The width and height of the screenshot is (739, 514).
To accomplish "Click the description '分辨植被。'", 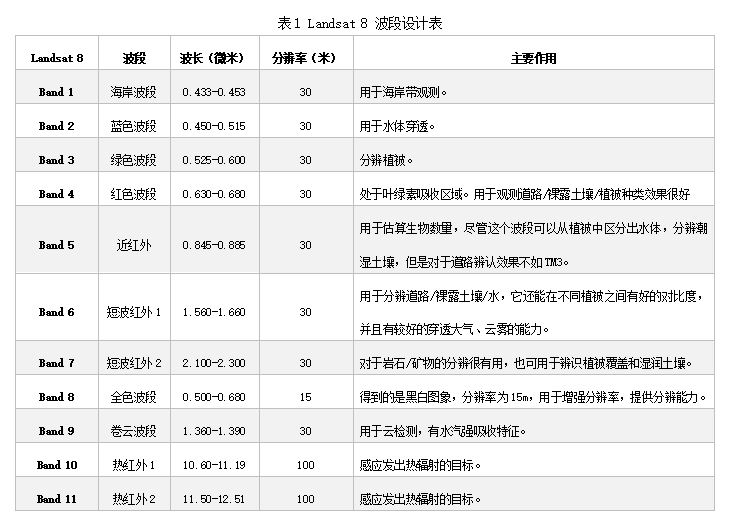I will pyautogui.click(x=386, y=160).
